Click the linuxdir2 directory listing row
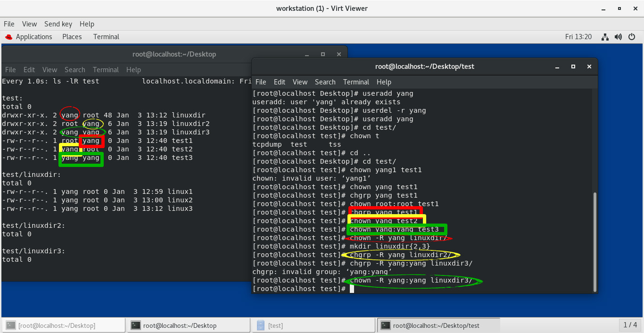This screenshot has width=644, height=333. point(106,124)
